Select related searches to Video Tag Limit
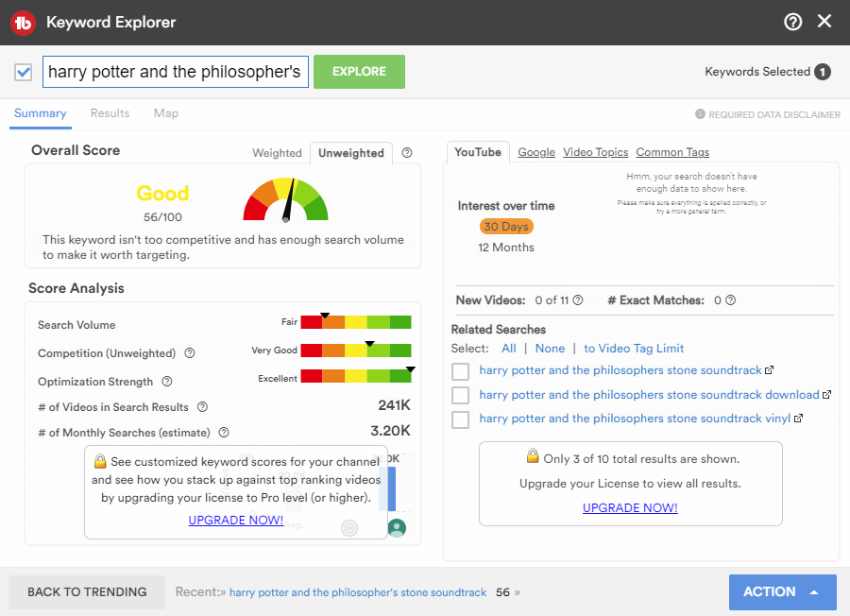The image size is (850, 616). pos(634,348)
